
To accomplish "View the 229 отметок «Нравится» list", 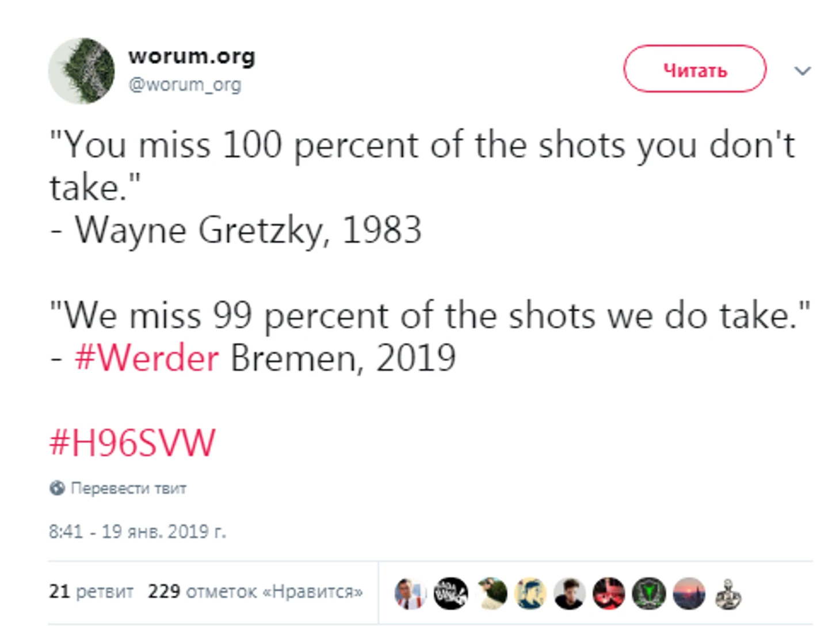I will pos(255,591).
